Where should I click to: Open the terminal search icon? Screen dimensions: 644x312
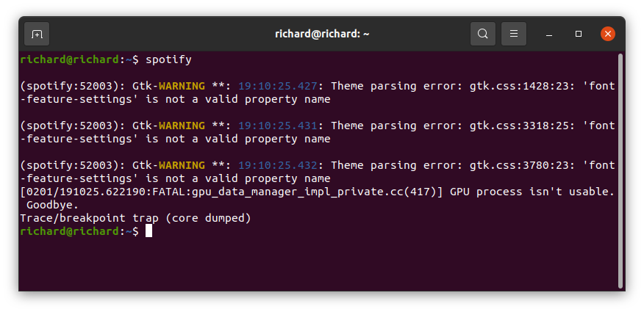click(x=482, y=34)
